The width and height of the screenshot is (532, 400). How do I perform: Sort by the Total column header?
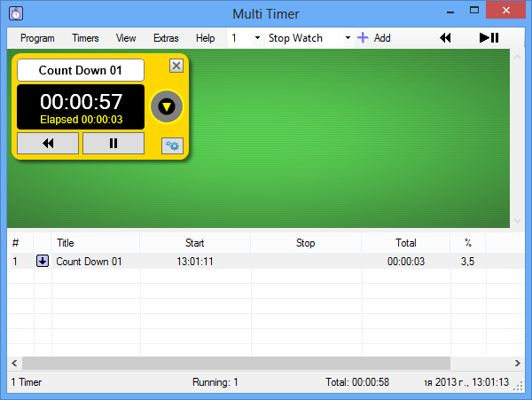point(406,243)
